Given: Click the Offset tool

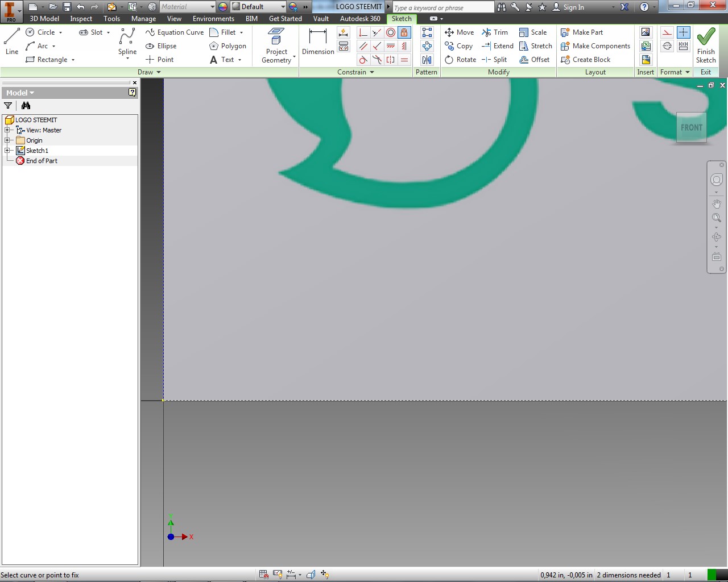Looking at the screenshot, I should click(535, 60).
